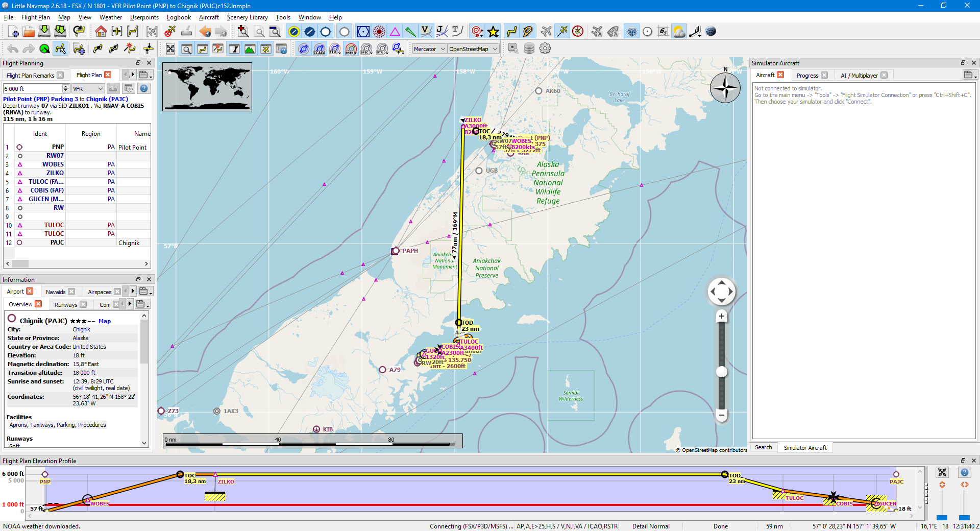
Task: Click the gear options icon
Action: tap(545, 49)
